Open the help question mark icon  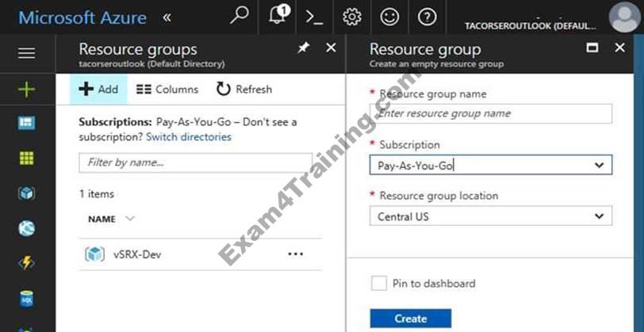tap(427, 17)
